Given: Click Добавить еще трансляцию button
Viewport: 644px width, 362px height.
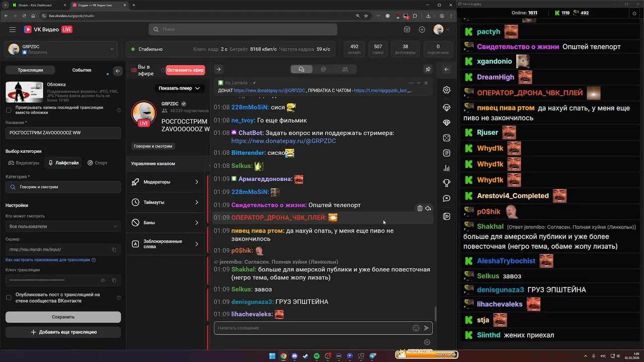Looking at the screenshot, I should [63, 332].
